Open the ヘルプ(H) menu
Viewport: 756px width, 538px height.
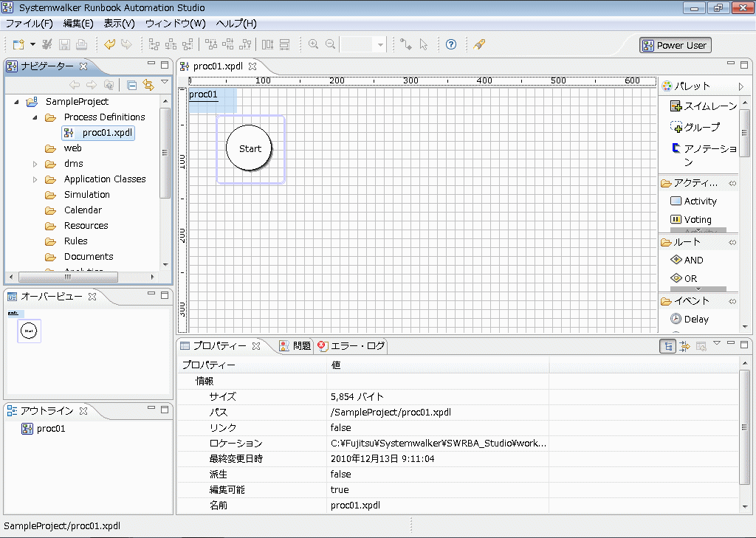[x=236, y=24]
